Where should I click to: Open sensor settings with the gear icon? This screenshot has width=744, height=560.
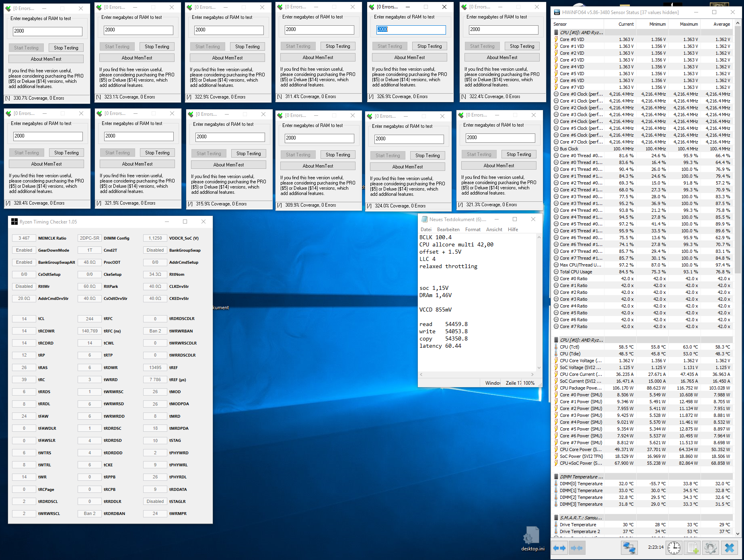(x=710, y=548)
